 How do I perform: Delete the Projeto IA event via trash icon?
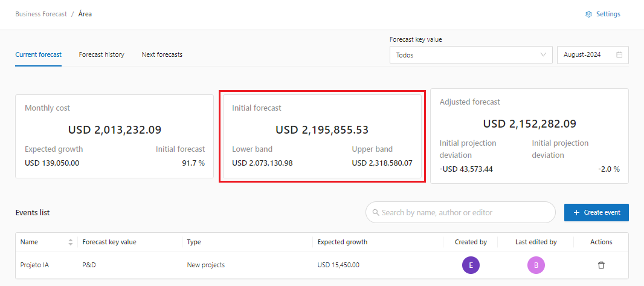[601, 265]
